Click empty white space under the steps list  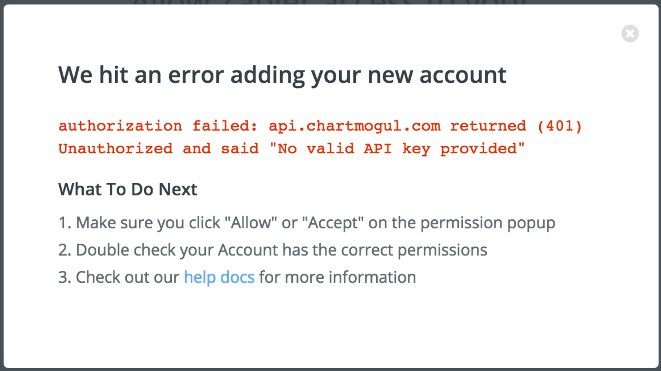click(330, 329)
